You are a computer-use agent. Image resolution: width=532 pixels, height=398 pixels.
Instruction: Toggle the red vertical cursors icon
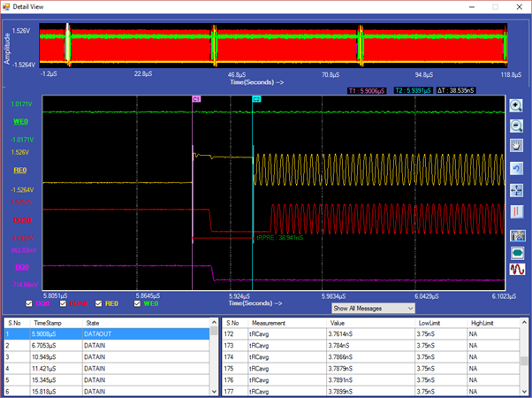[x=518, y=212]
